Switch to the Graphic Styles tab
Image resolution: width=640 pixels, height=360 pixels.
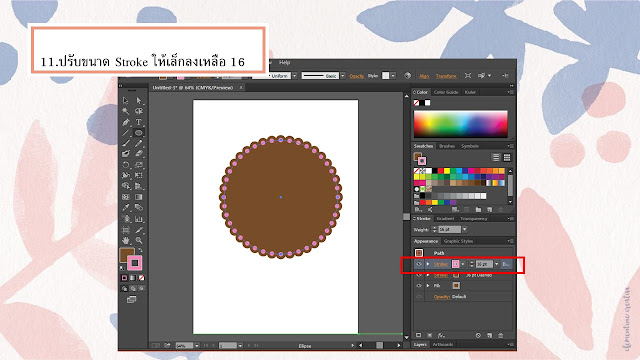[458, 241]
